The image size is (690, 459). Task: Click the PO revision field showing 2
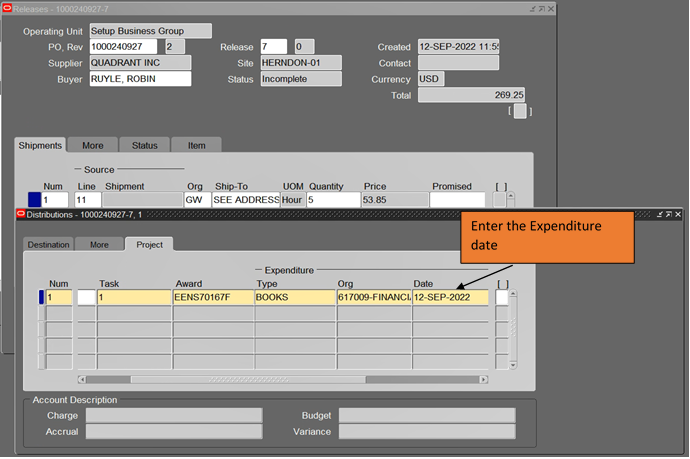[x=175, y=47]
